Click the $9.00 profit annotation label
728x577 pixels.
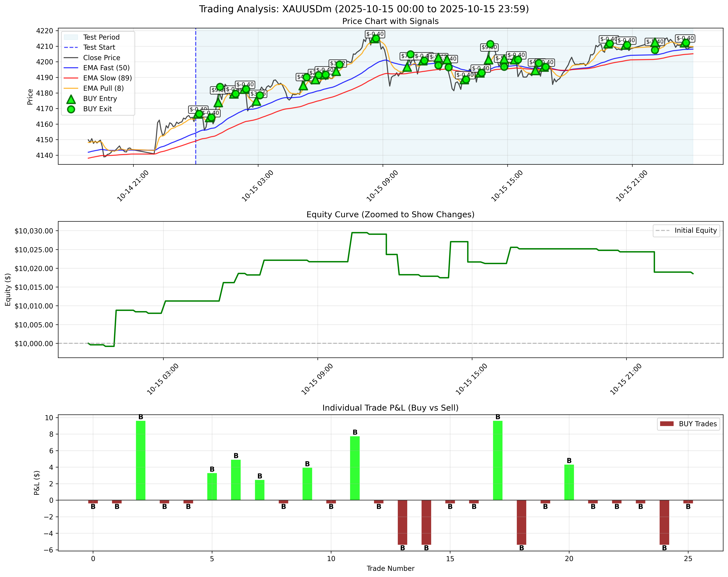tap(489, 48)
